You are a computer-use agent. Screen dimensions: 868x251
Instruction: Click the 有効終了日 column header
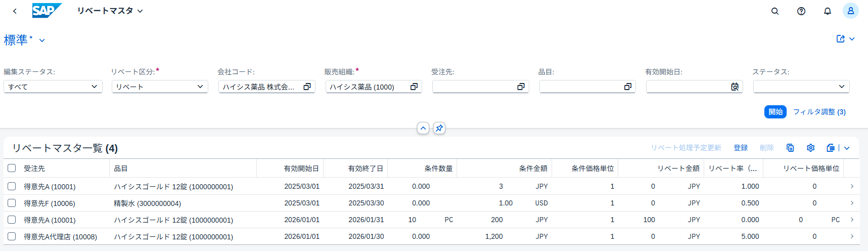355,168
